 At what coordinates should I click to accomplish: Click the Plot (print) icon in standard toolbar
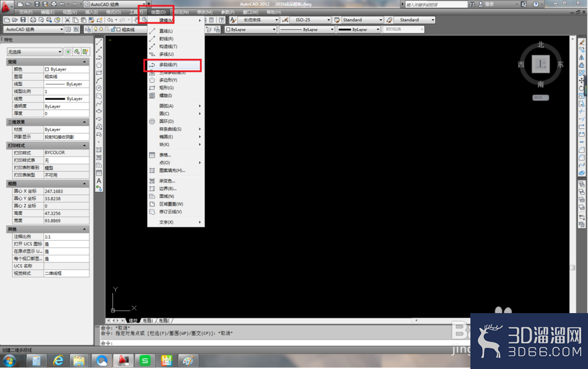point(33,20)
